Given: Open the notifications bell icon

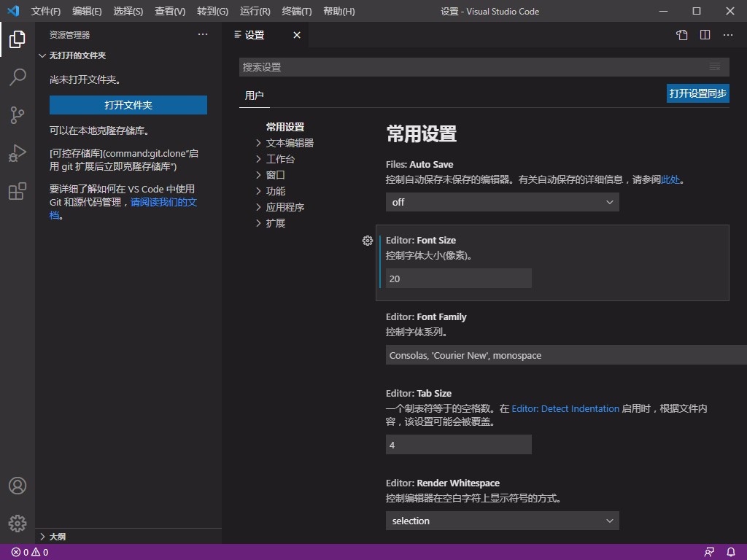Looking at the screenshot, I should [731, 552].
